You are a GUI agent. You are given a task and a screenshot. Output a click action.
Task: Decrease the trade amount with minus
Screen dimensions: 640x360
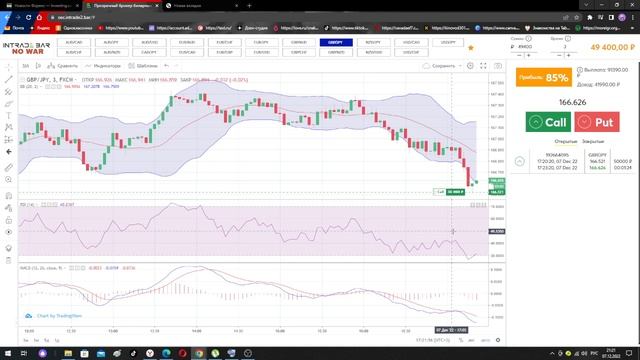[x=519, y=55]
